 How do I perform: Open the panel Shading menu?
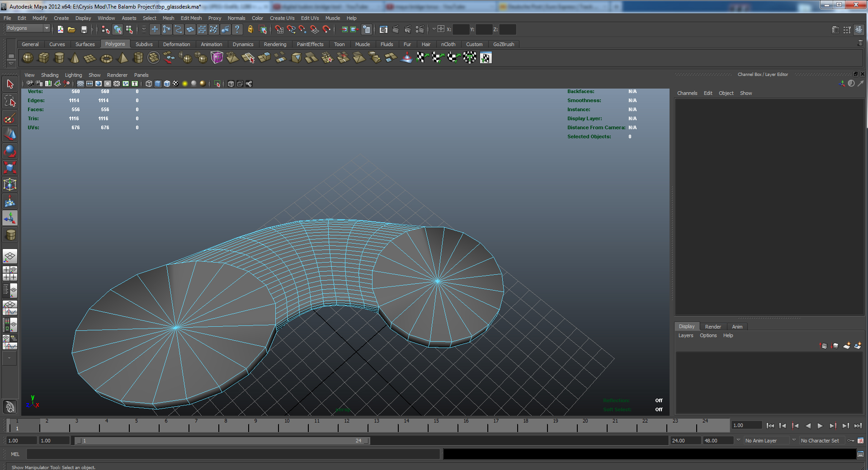(50, 75)
